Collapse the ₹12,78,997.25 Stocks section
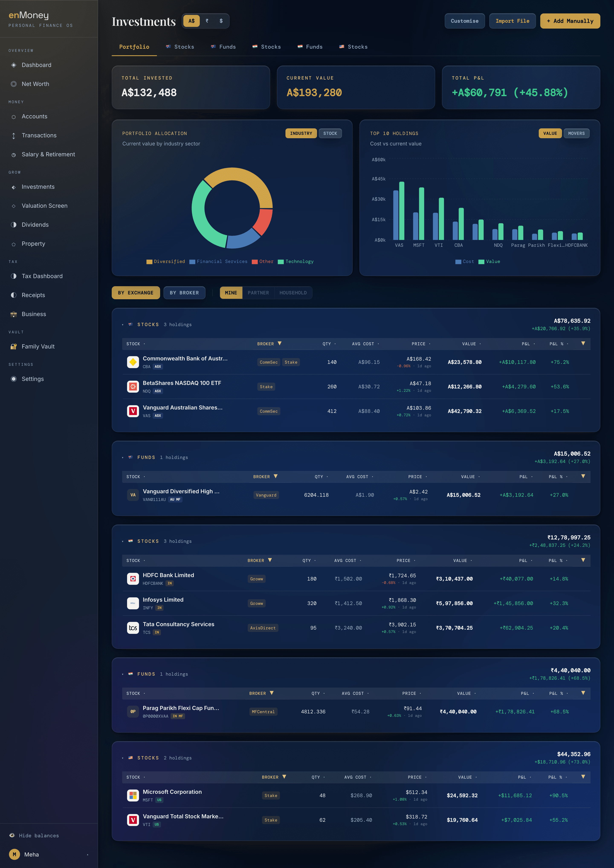 coord(123,541)
